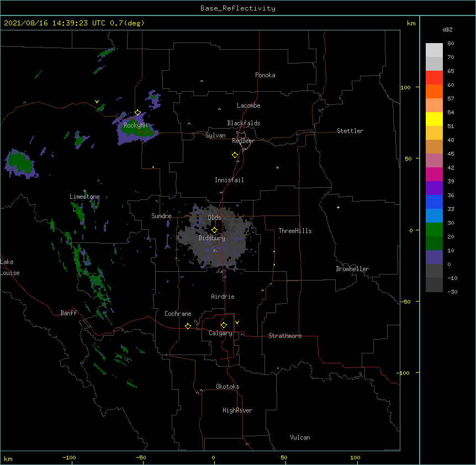Screen dimensions: 476x465
Task: Click the Sylvan label
Action: (215, 135)
